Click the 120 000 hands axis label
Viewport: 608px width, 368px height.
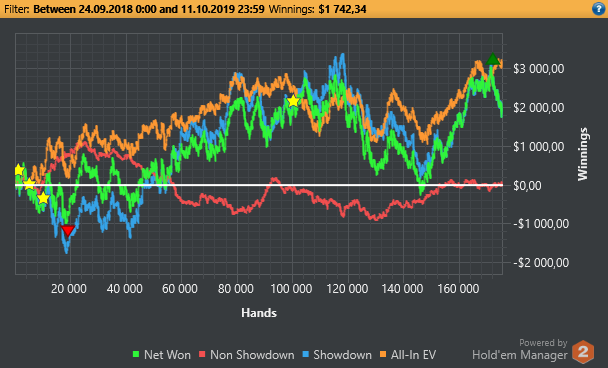347,289
